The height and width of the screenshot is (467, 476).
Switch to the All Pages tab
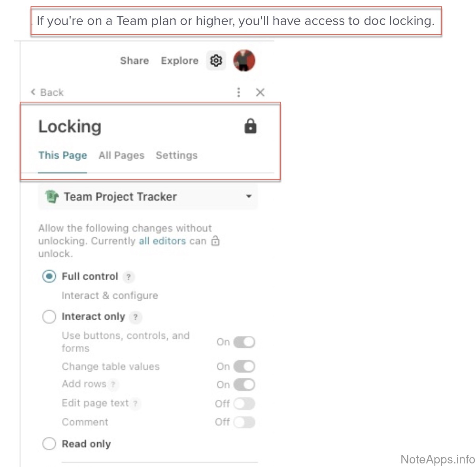121,155
